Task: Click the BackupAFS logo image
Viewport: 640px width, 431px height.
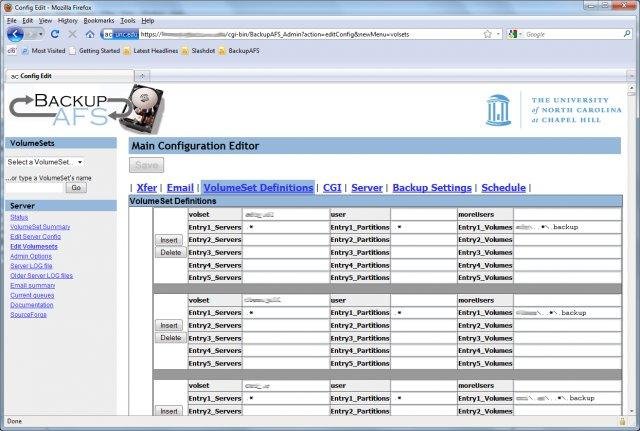Action: click(87, 109)
